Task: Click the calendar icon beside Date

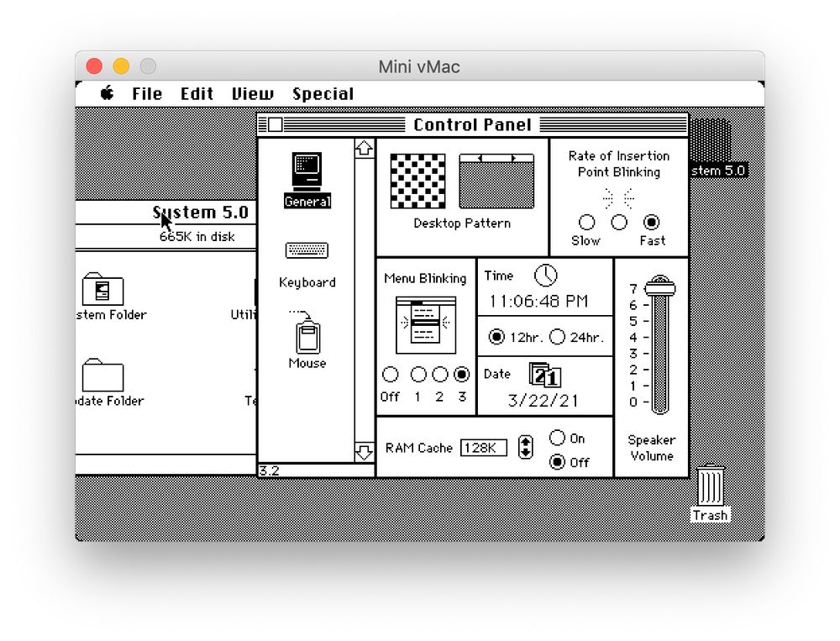Action: point(545,375)
